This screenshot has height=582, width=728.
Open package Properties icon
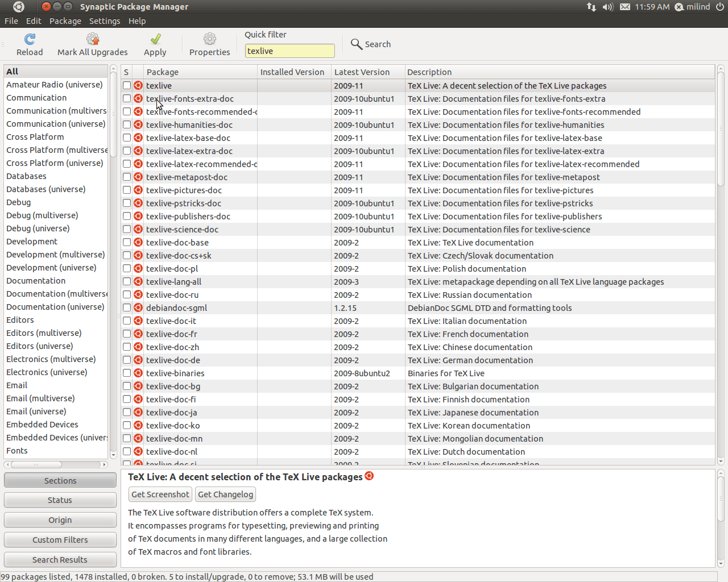(x=210, y=39)
